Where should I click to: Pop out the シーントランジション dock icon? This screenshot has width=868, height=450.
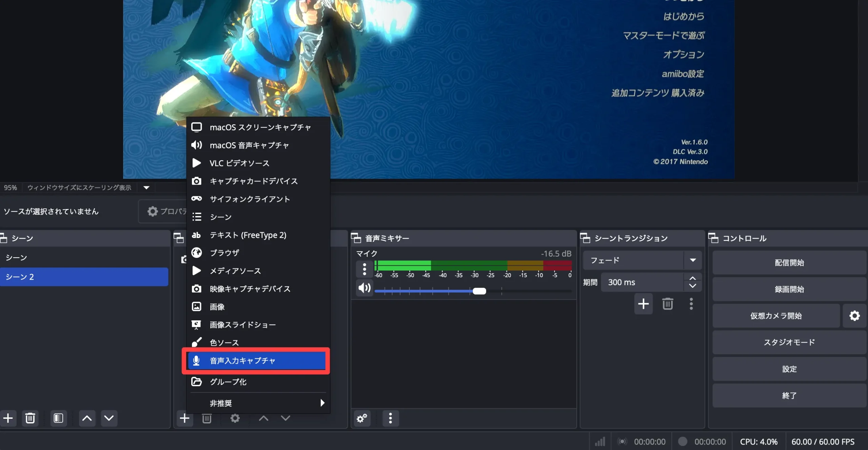[x=585, y=238]
